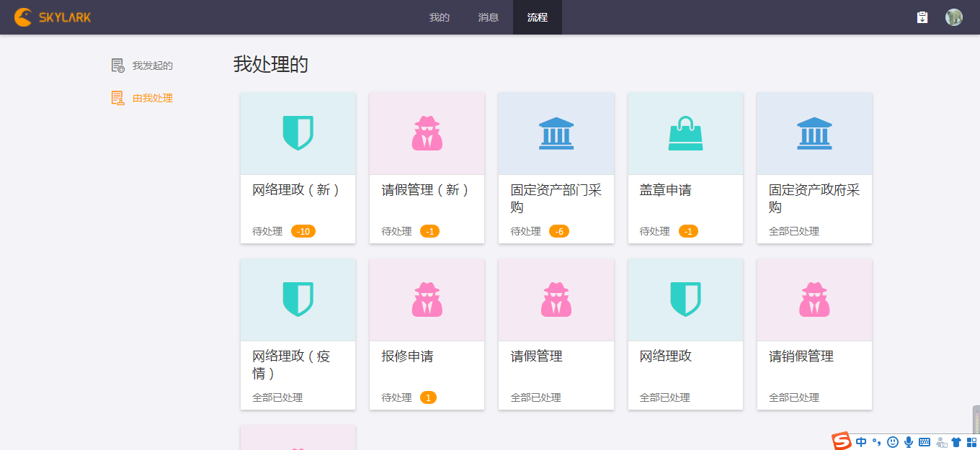The height and width of the screenshot is (450, 980).
Task: Click the 我处理的 page heading
Action: coord(271,64)
